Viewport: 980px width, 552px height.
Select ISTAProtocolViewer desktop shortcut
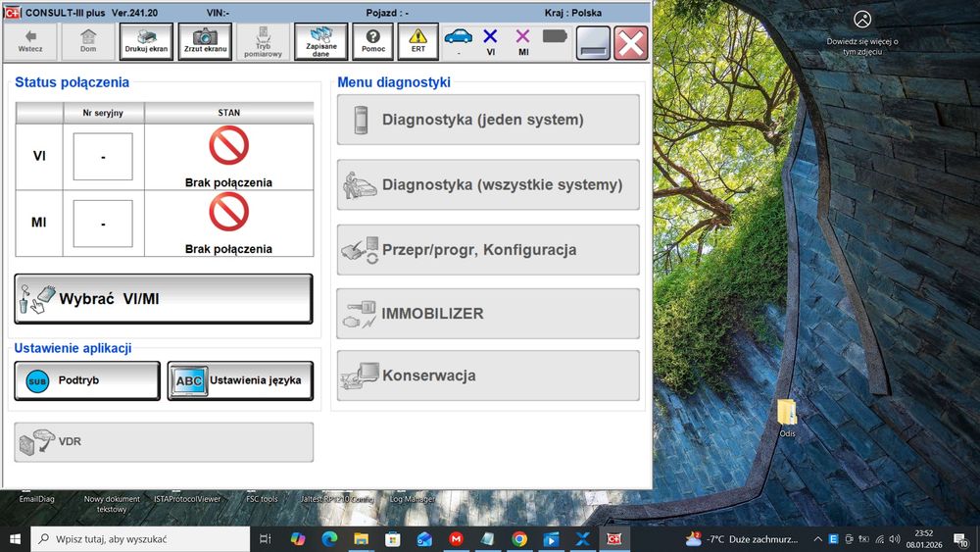(x=187, y=499)
